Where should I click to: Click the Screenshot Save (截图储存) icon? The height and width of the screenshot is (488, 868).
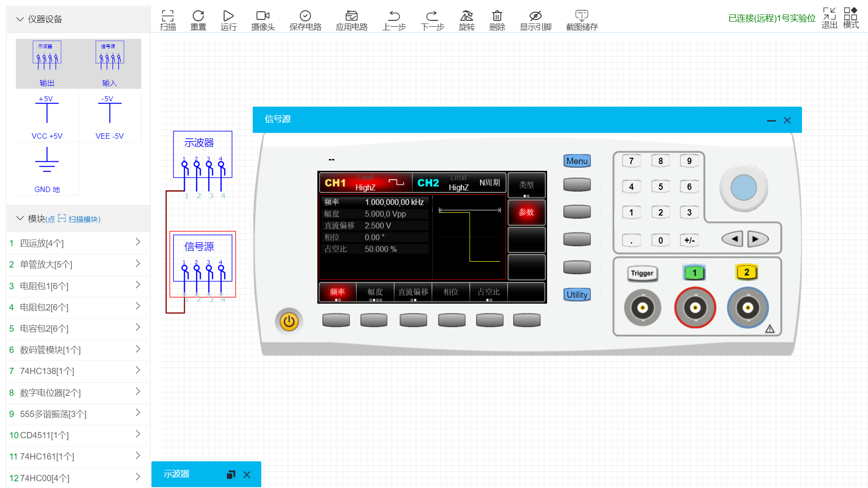click(581, 16)
